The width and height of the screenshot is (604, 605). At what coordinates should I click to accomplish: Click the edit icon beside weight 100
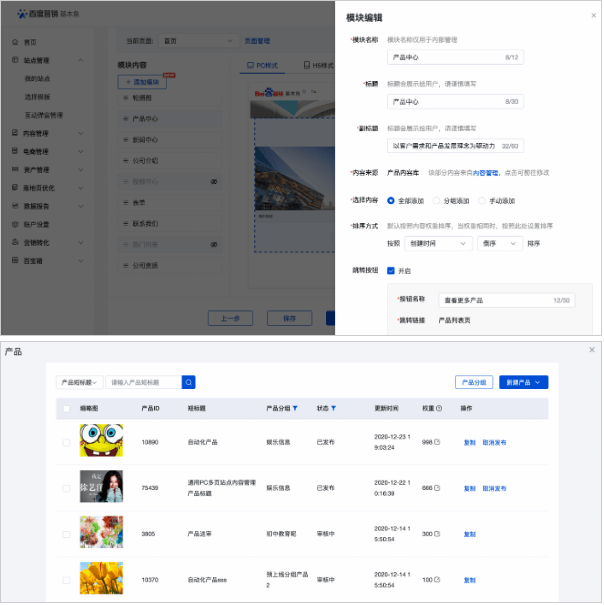point(437,580)
